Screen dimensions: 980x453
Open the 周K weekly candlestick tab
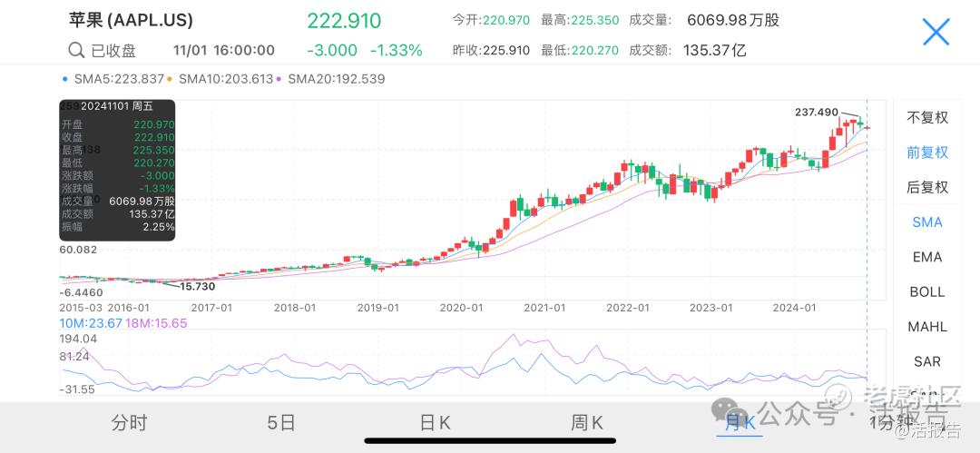pyautogui.click(x=587, y=423)
